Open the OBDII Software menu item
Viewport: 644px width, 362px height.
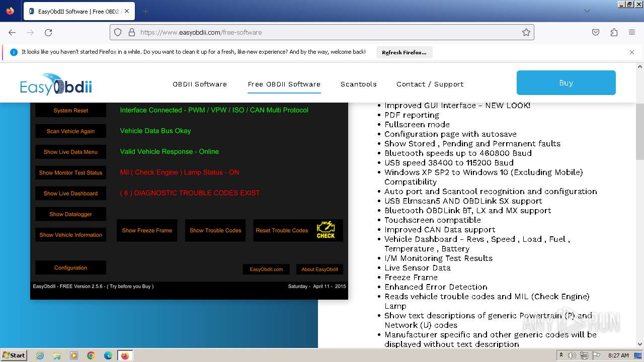pos(200,84)
